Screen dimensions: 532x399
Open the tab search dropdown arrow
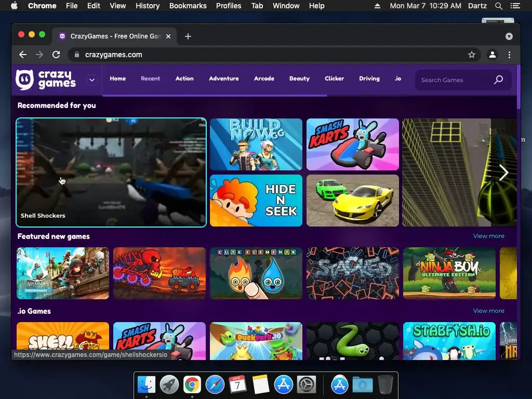[x=509, y=36]
